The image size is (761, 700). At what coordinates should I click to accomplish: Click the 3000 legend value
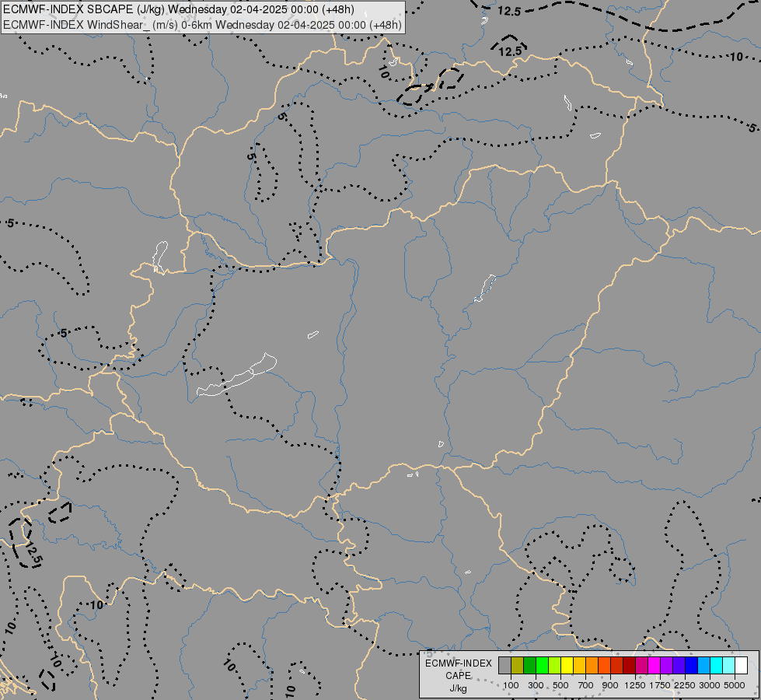pos(710,685)
